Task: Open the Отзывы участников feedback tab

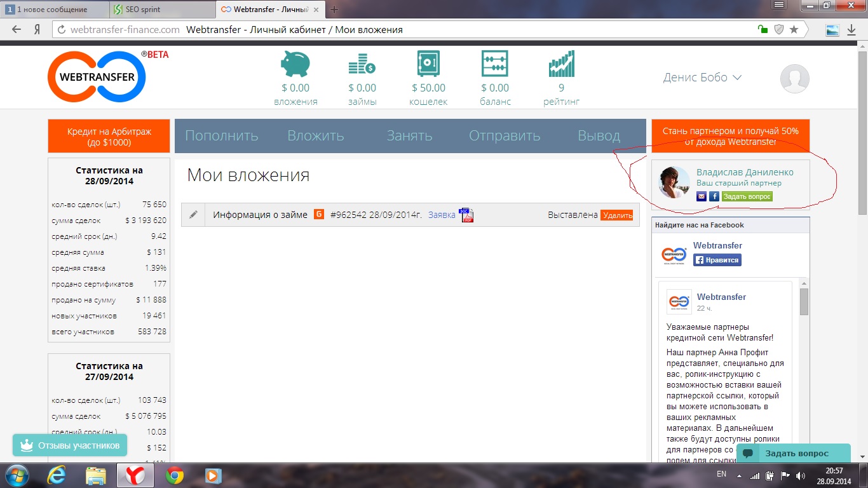Action: (x=70, y=445)
